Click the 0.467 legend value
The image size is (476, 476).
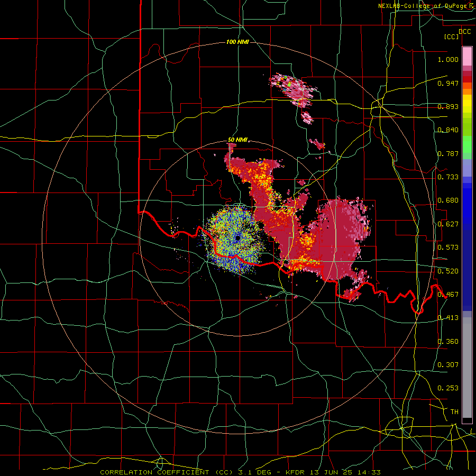point(448,295)
